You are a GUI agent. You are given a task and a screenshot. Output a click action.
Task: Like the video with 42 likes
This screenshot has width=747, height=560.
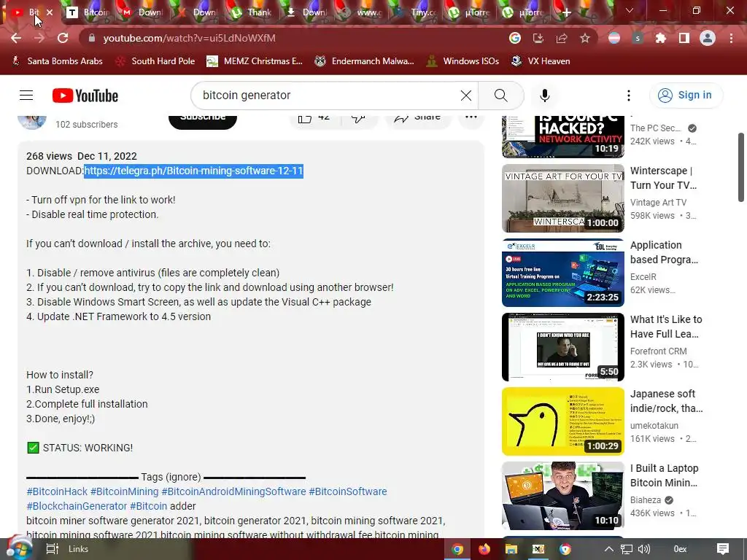[314, 117]
